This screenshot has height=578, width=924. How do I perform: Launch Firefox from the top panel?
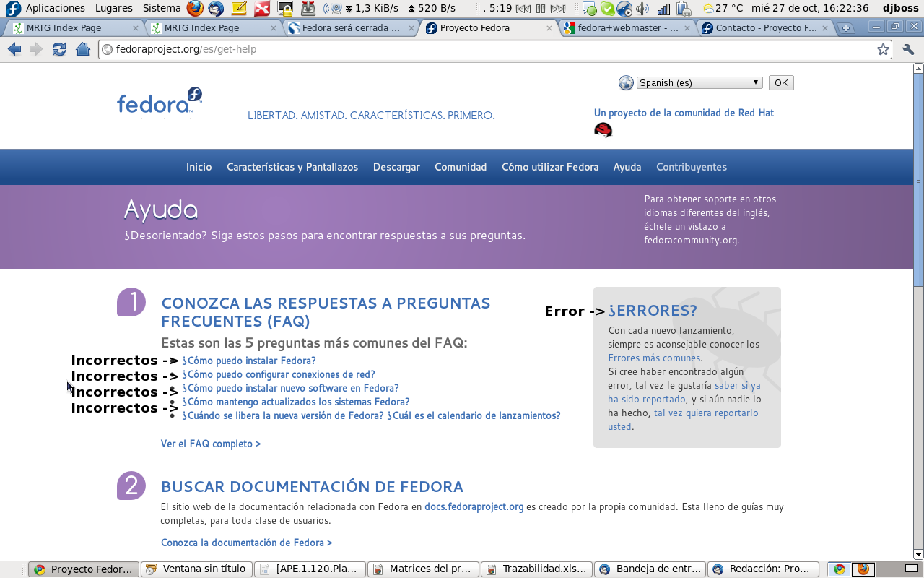(195, 9)
